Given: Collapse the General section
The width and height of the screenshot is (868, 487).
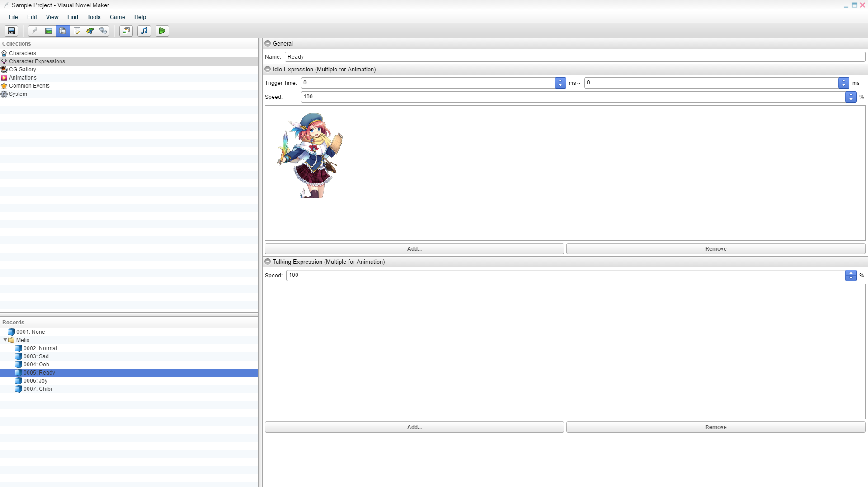Looking at the screenshot, I should (x=268, y=43).
